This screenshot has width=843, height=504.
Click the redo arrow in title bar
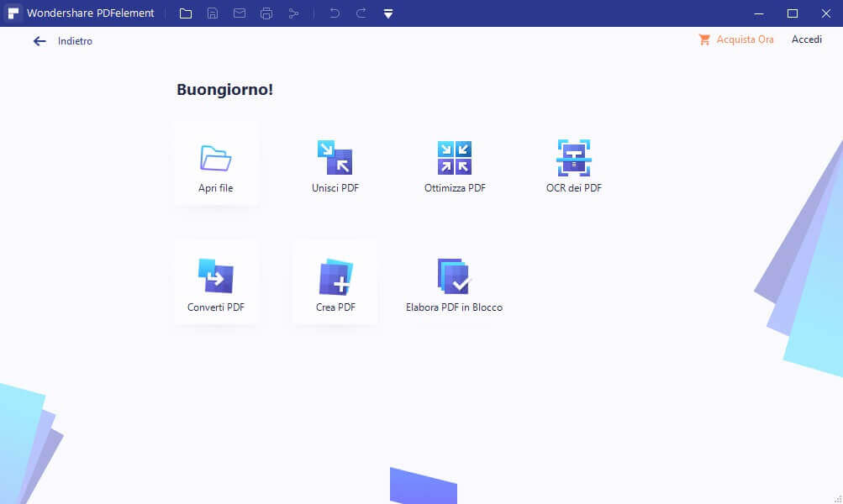click(x=361, y=13)
